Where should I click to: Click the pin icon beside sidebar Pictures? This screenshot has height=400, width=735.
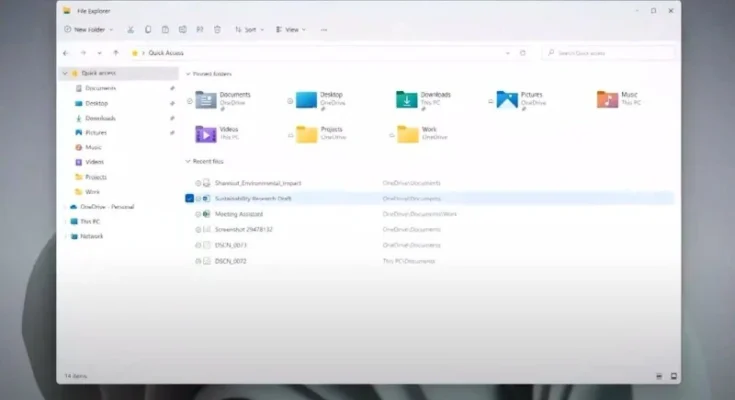coord(172,133)
